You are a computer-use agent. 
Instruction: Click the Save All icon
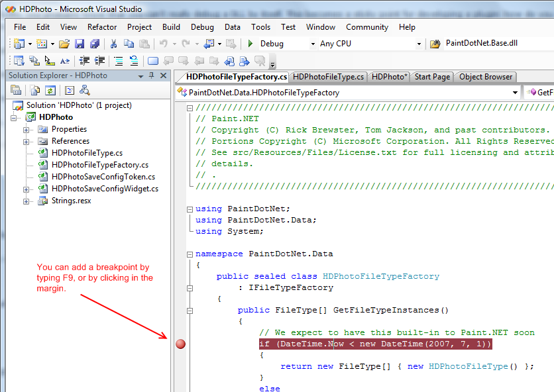coord(95,44)
